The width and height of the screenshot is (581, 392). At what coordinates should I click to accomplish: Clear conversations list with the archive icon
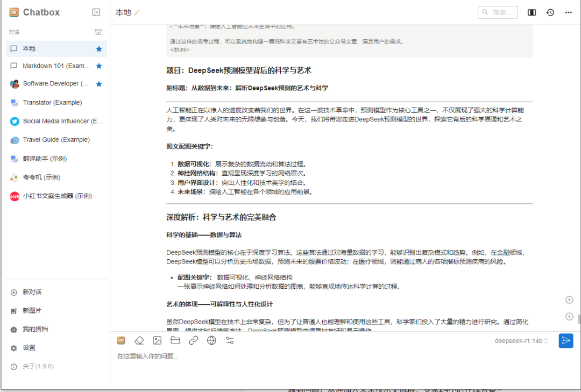pos(98,32)
